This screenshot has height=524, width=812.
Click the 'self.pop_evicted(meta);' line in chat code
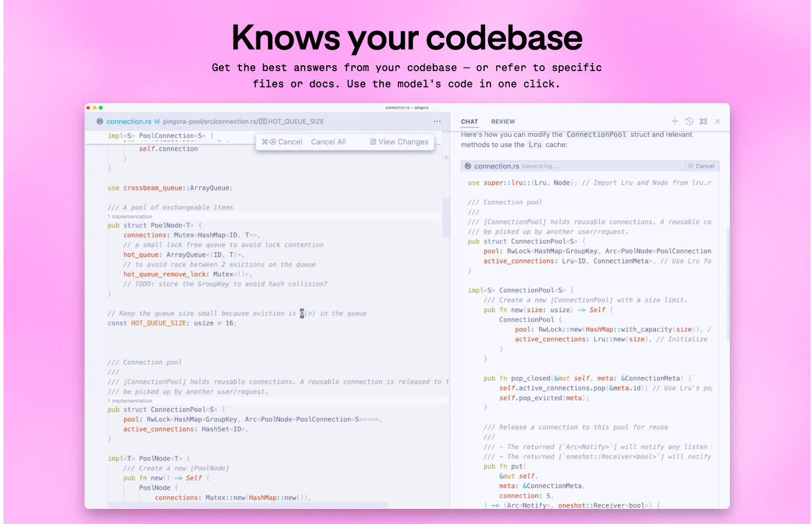[x=544, y=398]
